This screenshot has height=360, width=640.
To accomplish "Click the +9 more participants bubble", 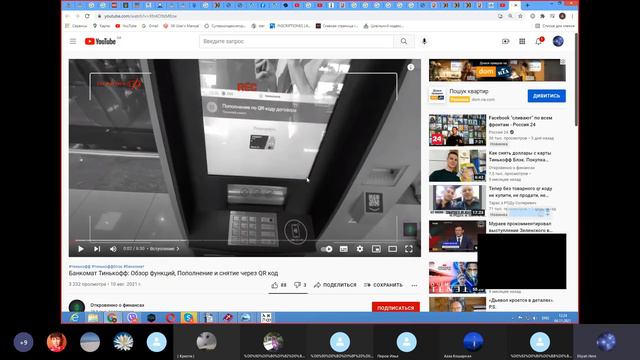I will point(23,342).
